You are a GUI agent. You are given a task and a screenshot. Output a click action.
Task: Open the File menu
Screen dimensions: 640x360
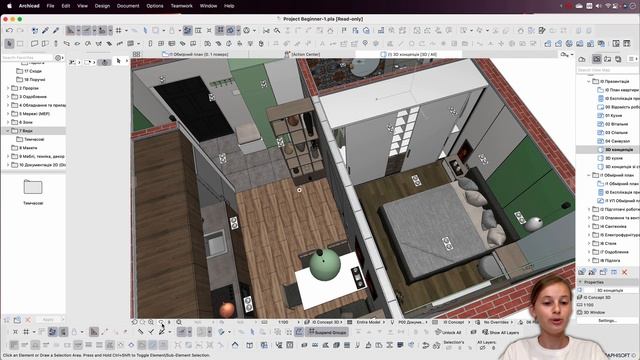coord(50,6)
